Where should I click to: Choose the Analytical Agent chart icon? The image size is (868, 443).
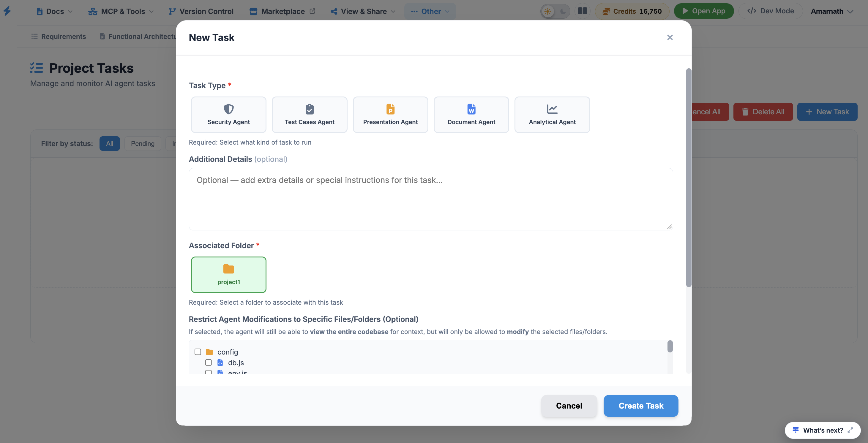pyautogui.click(x=552, y=109)
